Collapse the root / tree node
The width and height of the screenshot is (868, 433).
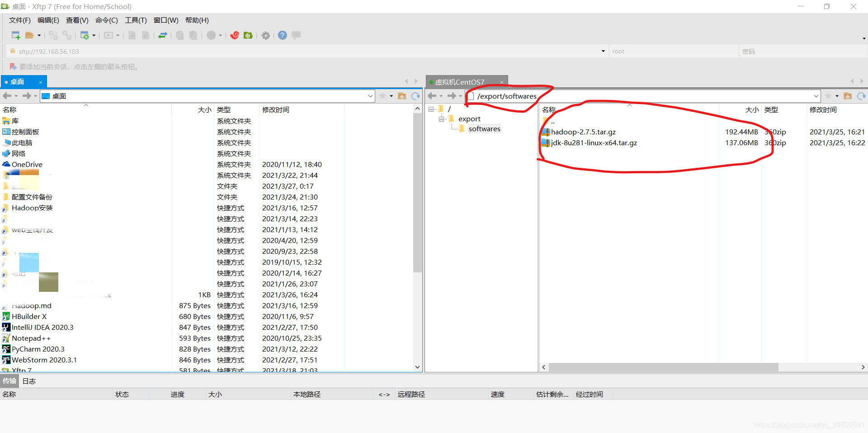(431, 109)
